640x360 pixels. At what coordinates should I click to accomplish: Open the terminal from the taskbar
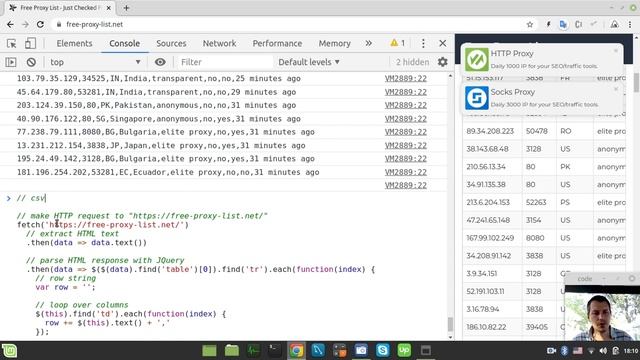(274, 350)
